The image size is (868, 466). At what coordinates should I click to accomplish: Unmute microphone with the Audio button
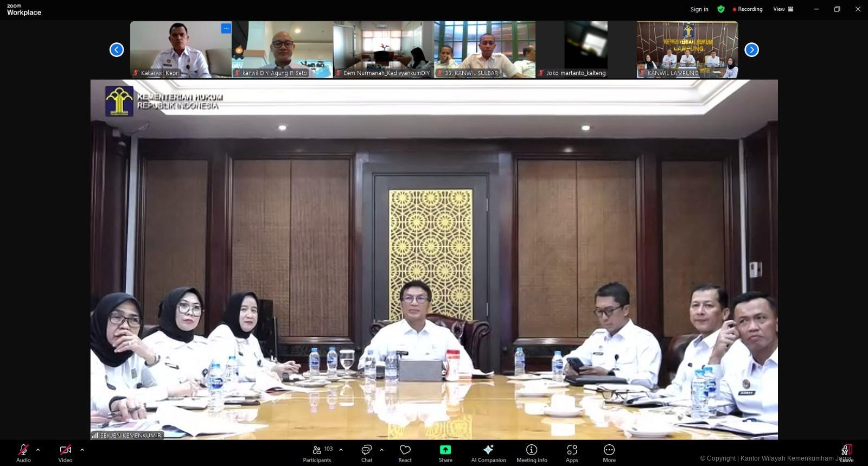click(x=23, y=453)
